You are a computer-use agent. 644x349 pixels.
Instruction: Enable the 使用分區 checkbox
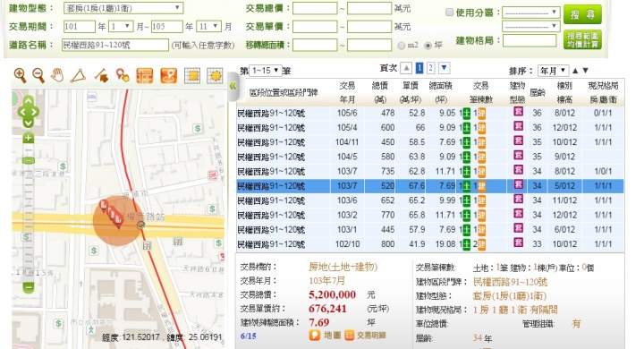click(x=449, y=13)
